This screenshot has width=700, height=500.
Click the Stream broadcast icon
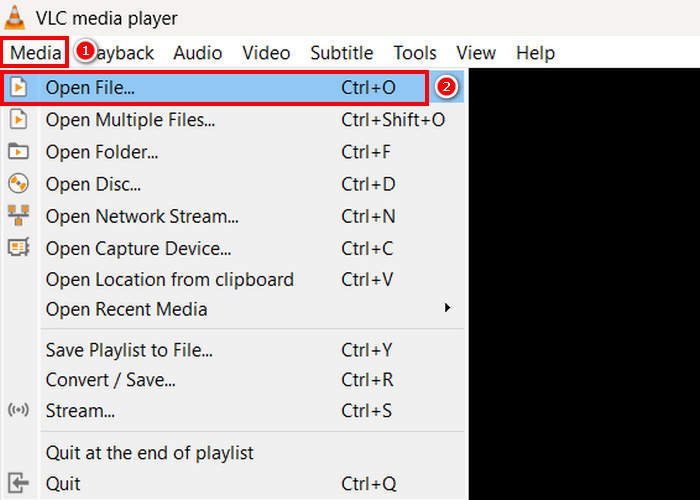click(x=17, y=411)
